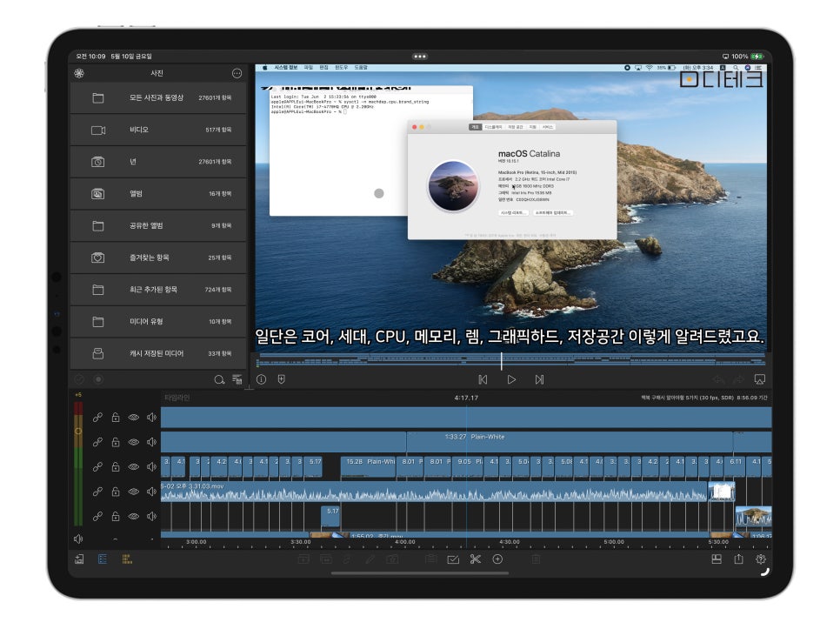Toggle lock on the 3.31.03.mov track
The height and width of the screenshot is (629, 840).
(115, 492)
